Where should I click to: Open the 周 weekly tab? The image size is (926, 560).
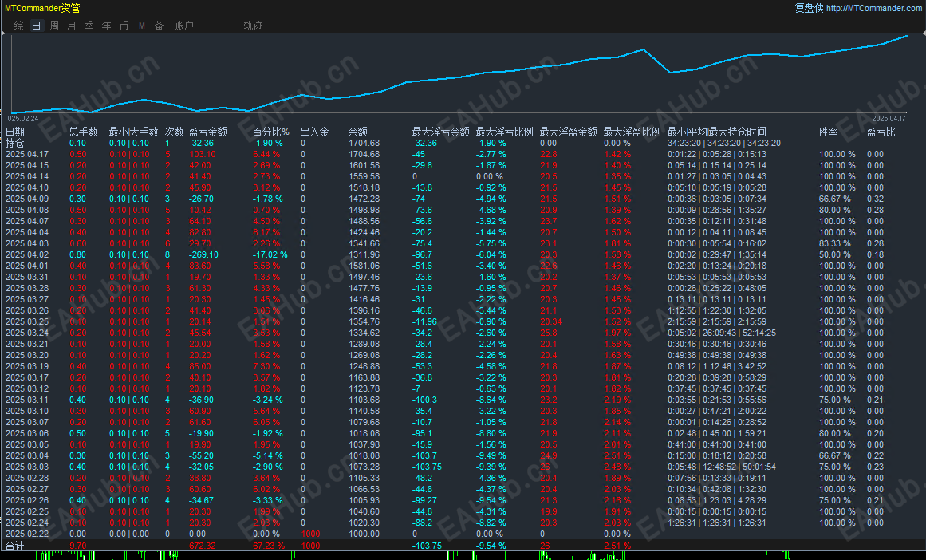point(54,26)
